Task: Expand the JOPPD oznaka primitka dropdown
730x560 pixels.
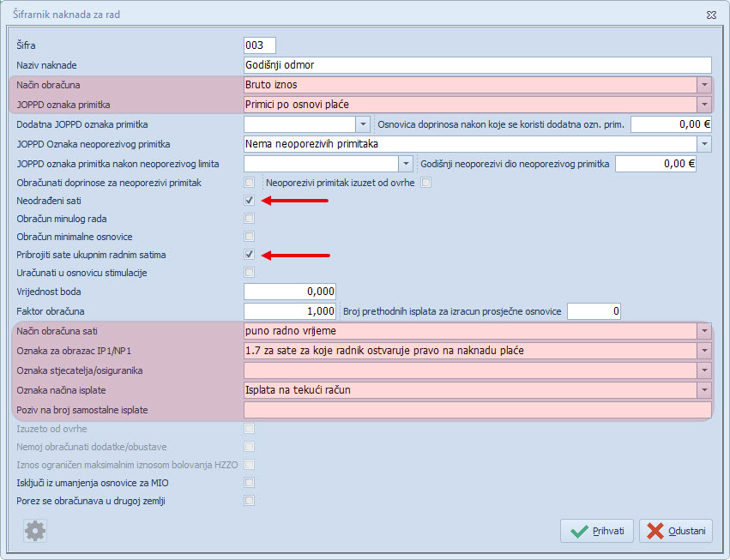Action: (704, 105)
